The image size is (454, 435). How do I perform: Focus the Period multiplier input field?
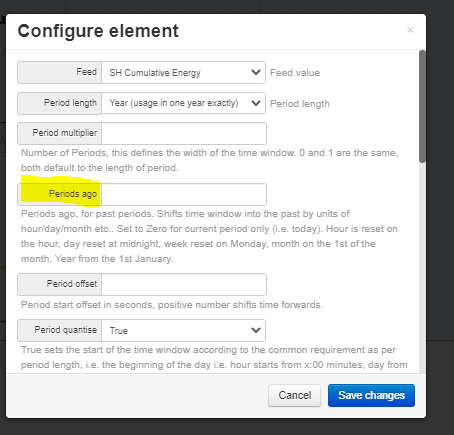point(184,133)
